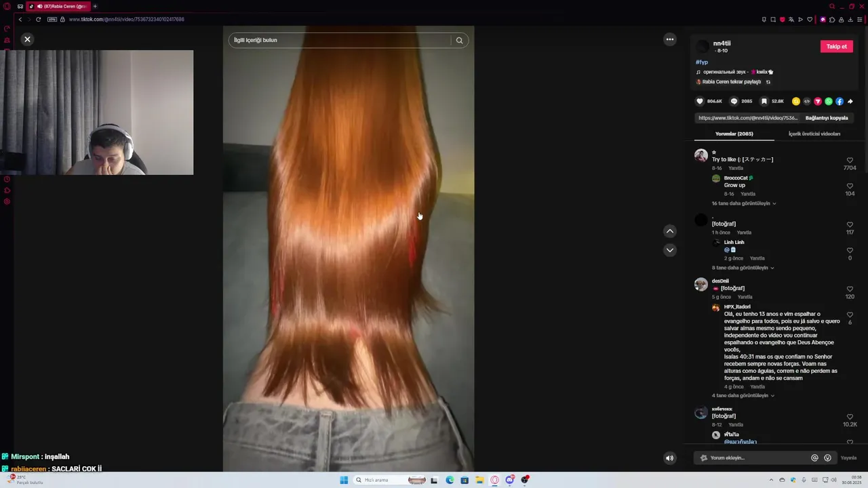Click the embed code icon
This screenshot has height=488, width=868.
coord(807,102)
